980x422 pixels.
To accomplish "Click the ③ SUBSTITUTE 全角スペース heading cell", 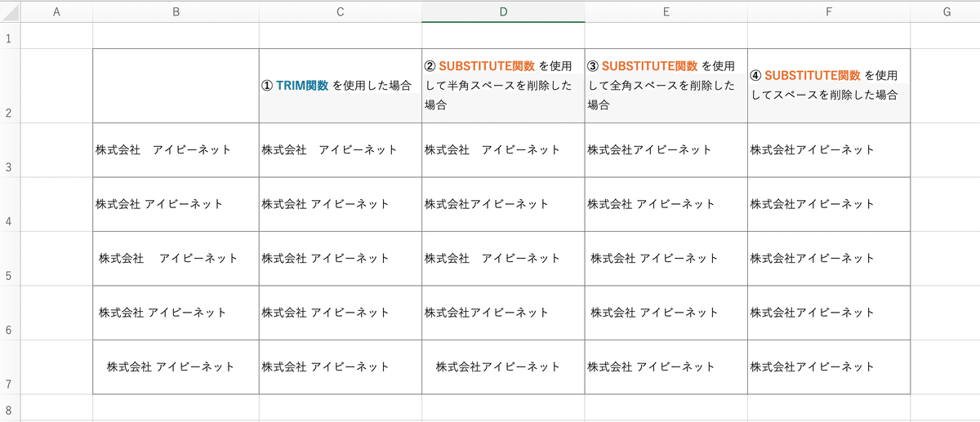I will pyautogui.click(x=666, y=86).
